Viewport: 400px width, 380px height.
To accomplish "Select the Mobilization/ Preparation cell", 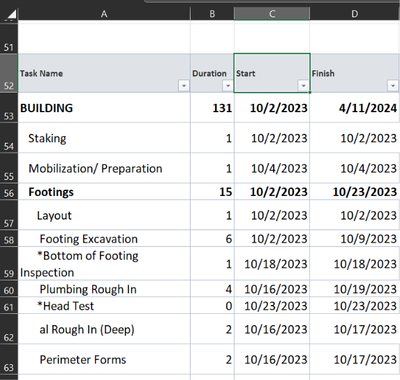I will tap(104, 168).
